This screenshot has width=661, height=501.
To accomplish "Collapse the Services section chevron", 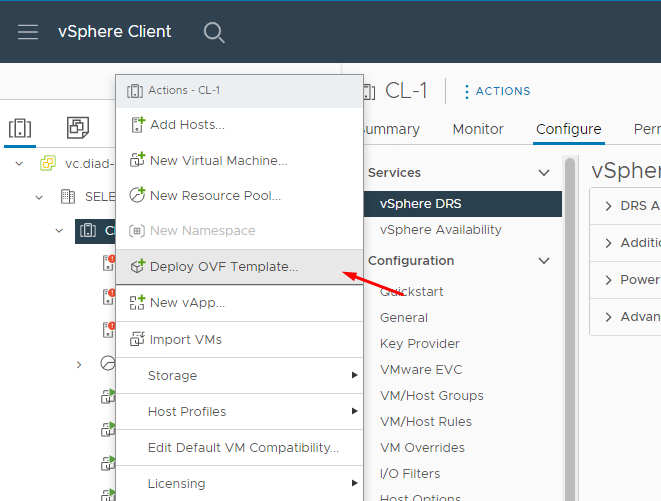I will click(544, 173).
